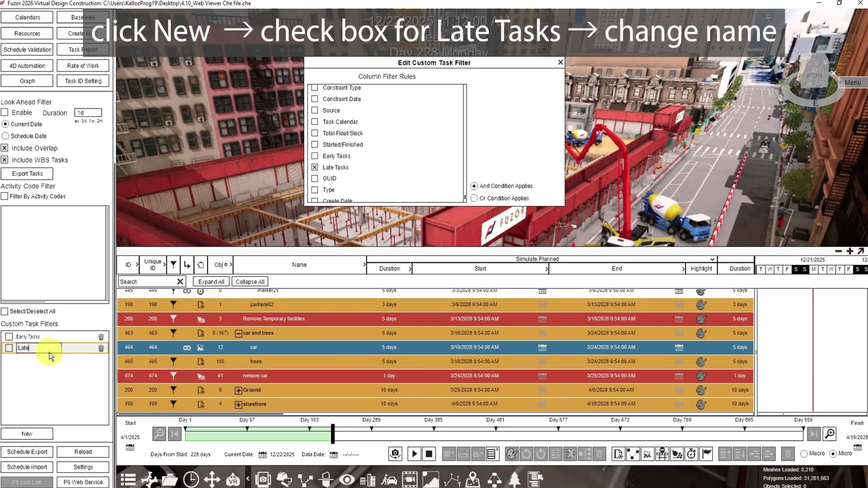Click the Late filter name text field
Viewport: 868px width, 488px height.
pyautogui.click(x=39, y=348)
